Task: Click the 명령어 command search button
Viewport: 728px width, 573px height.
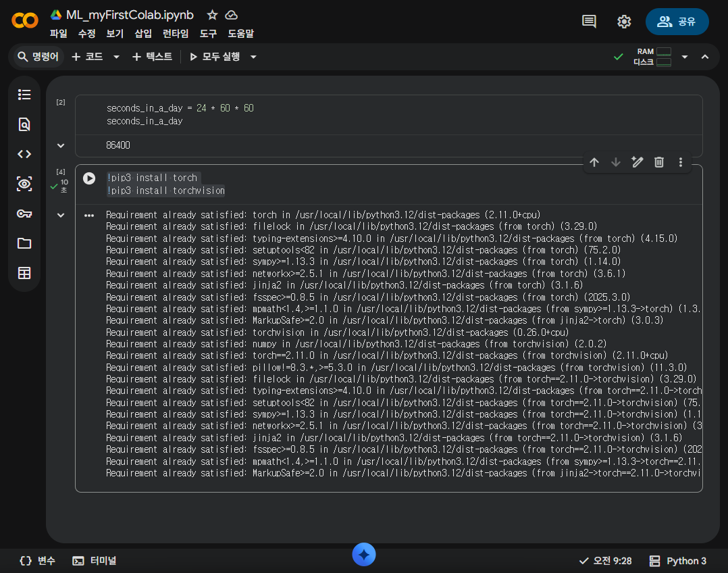Action: click(x=38, y=57)
